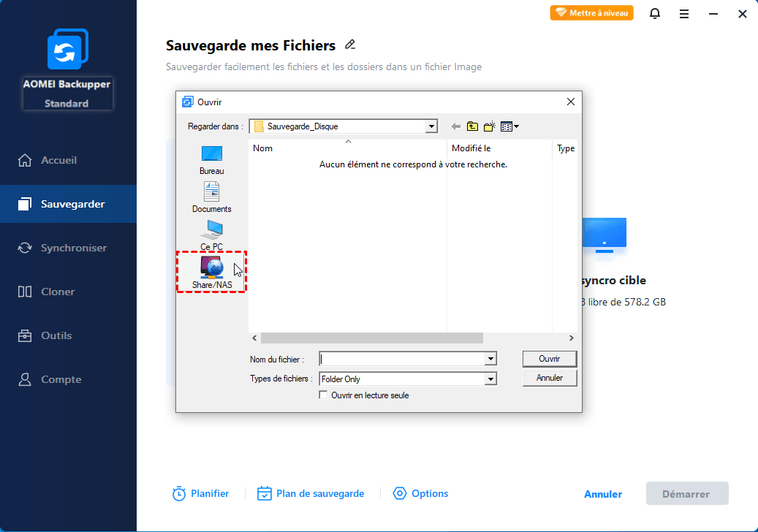Click the scrollbar's right arrow

coord(572,338)
